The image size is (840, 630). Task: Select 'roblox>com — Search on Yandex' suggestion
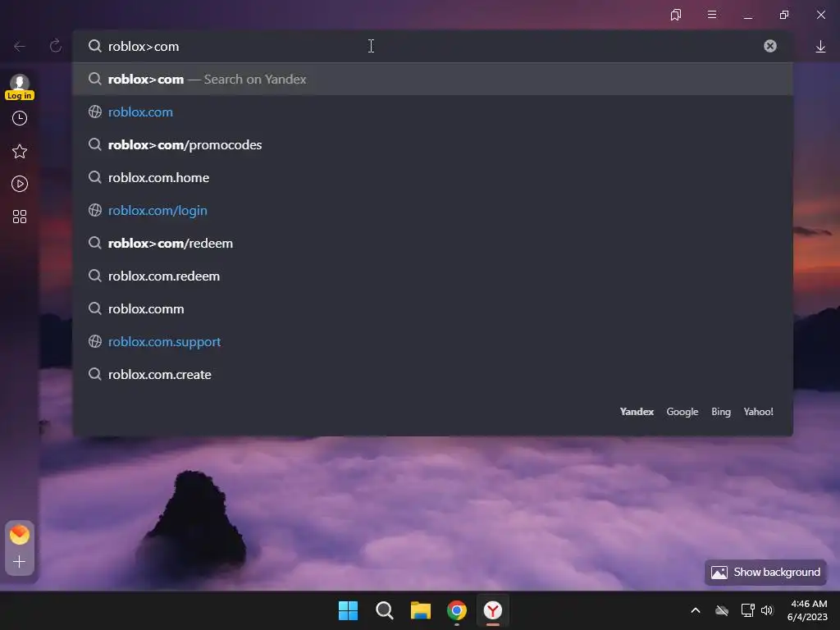[x=433, y=80]
